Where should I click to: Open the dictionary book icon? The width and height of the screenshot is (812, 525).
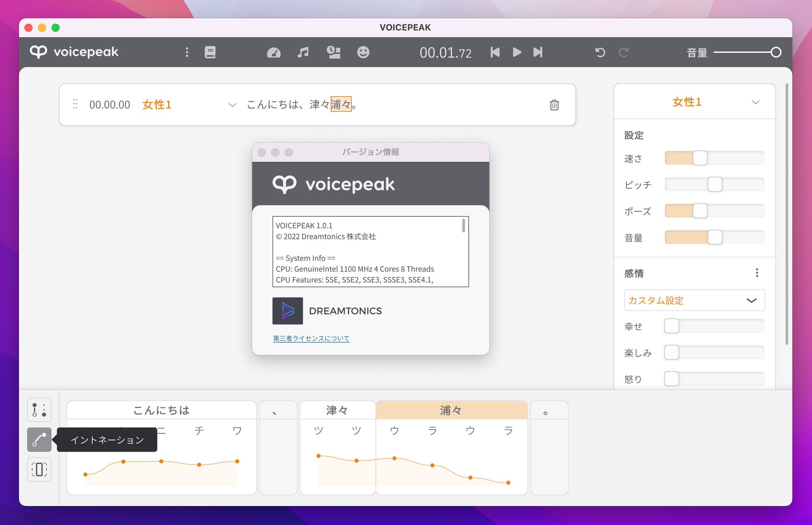[x=210, y=52]
